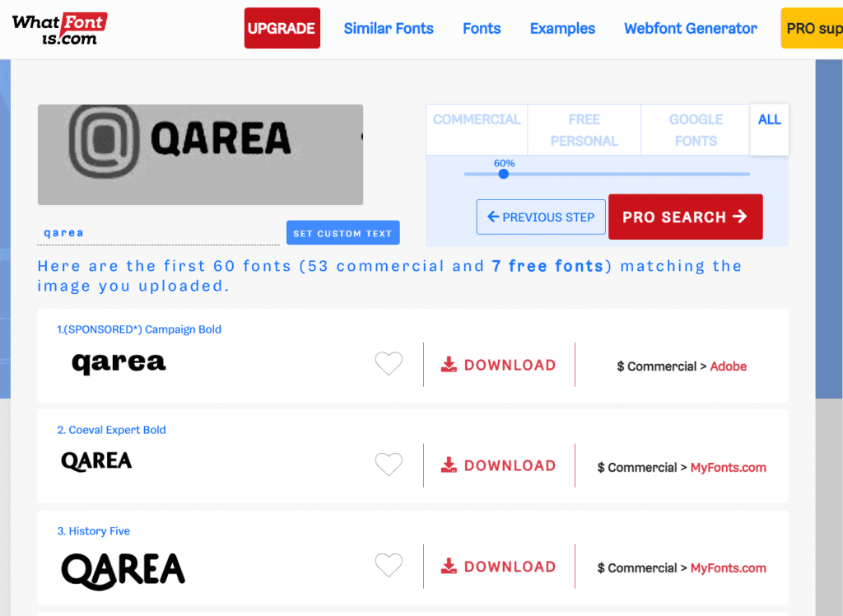
Task: Open the WhatFontIs.com logo home link
Action: tap(59, 29)
